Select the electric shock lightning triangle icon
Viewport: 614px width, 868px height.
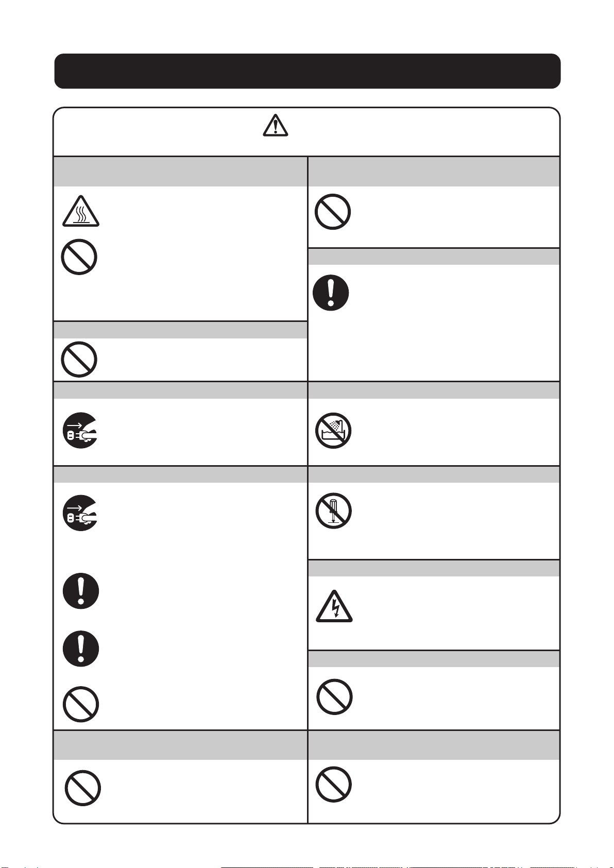click(334, 606)
